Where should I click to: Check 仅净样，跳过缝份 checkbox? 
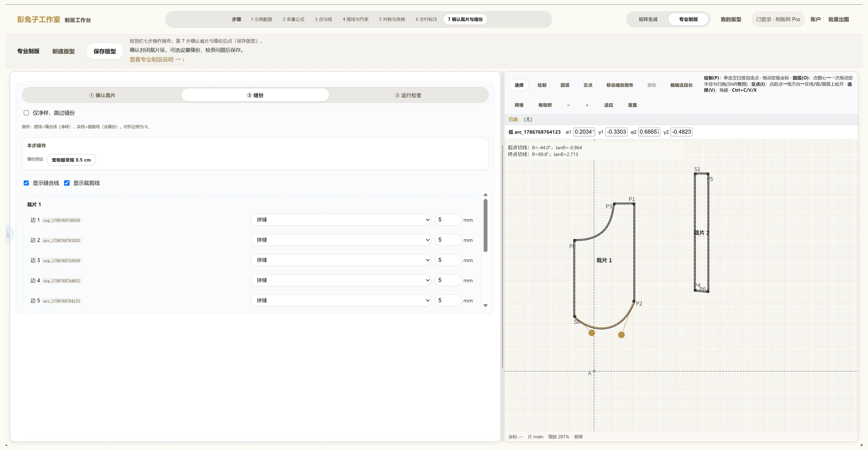(x=26, y=113)
